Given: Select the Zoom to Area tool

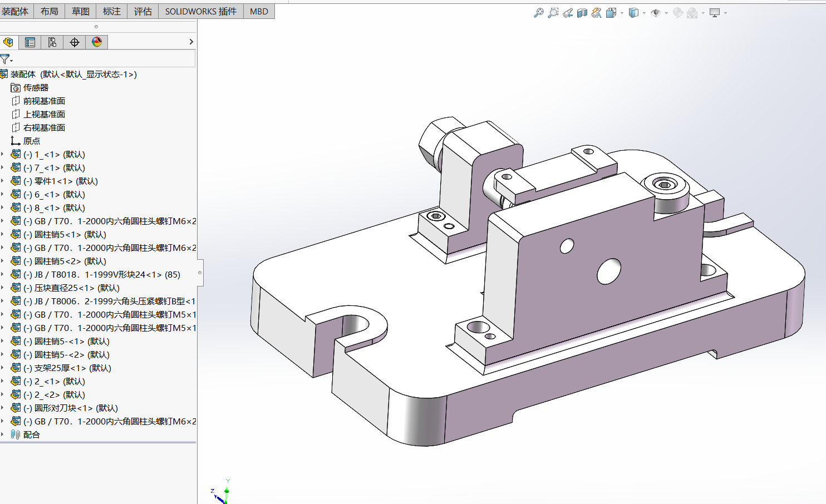Looking at the screenshot, I should pos(553,13).
